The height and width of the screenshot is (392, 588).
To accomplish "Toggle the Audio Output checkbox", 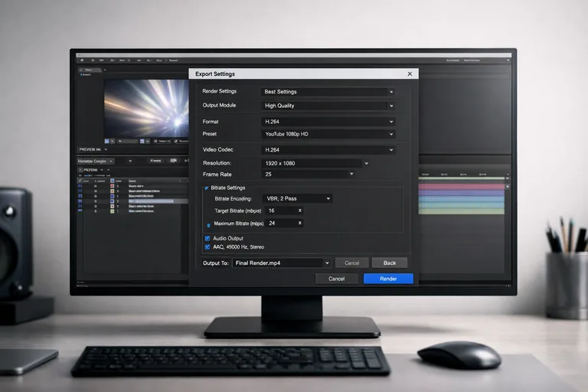I will pyautogui.click(x=207, y=238).
